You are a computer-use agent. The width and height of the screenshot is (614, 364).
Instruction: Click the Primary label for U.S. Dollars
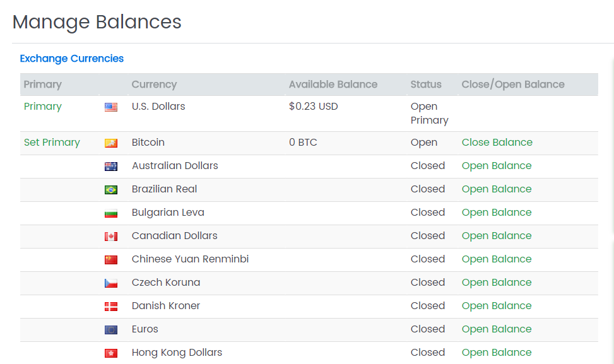pyautogui.click(x=42, y=107)
